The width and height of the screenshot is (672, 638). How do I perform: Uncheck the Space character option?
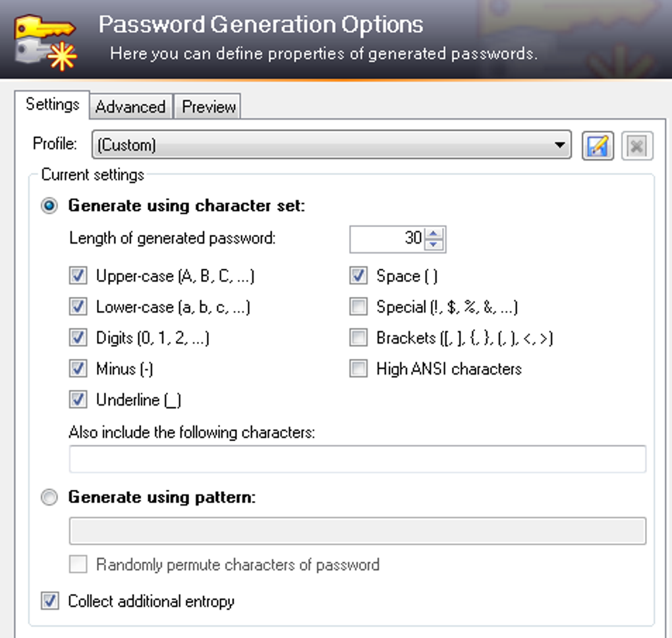point(358,276)
